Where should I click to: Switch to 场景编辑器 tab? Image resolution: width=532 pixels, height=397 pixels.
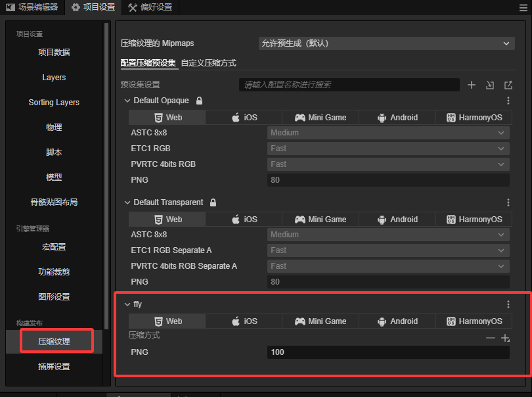tap(32, 7)
